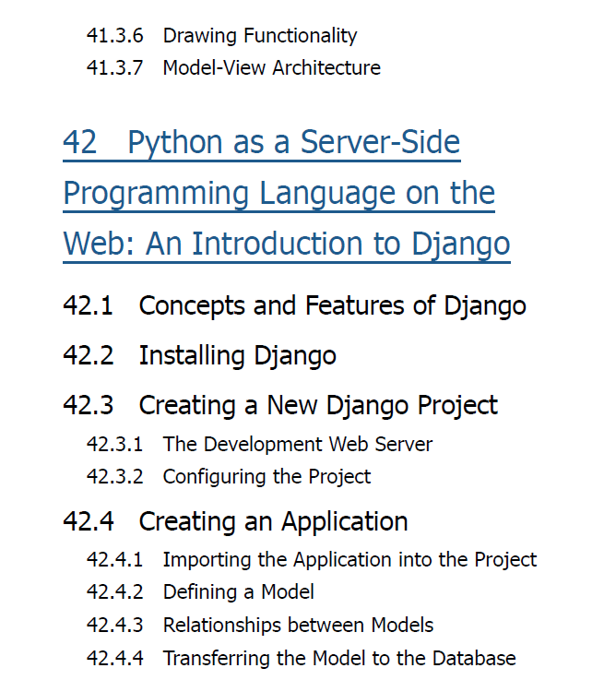Open chapter 42 Python as a Server-Side link
The width and height of the screenshot is (616, 692).
click(287, 194)
